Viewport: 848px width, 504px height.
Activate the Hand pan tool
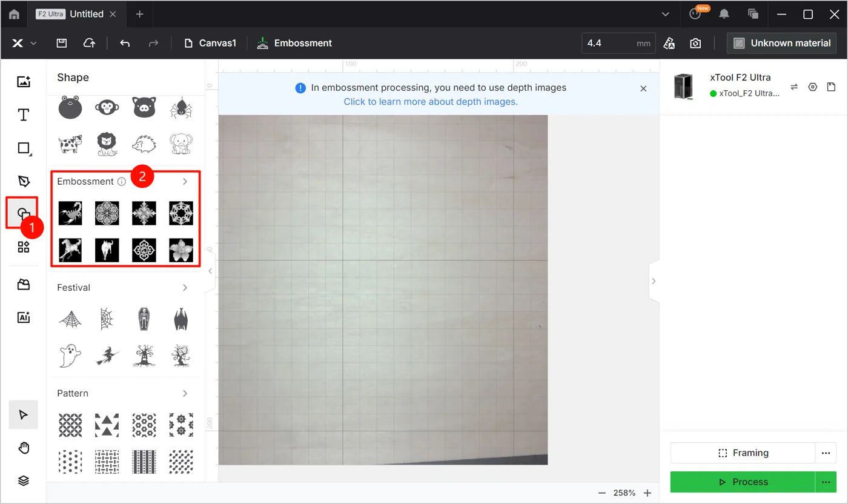pos(24,448)
